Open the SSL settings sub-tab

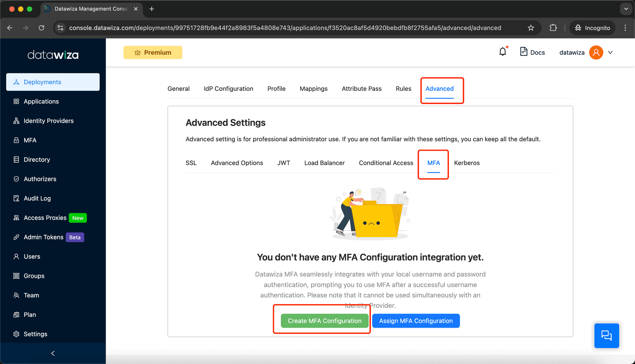point(191,163)
